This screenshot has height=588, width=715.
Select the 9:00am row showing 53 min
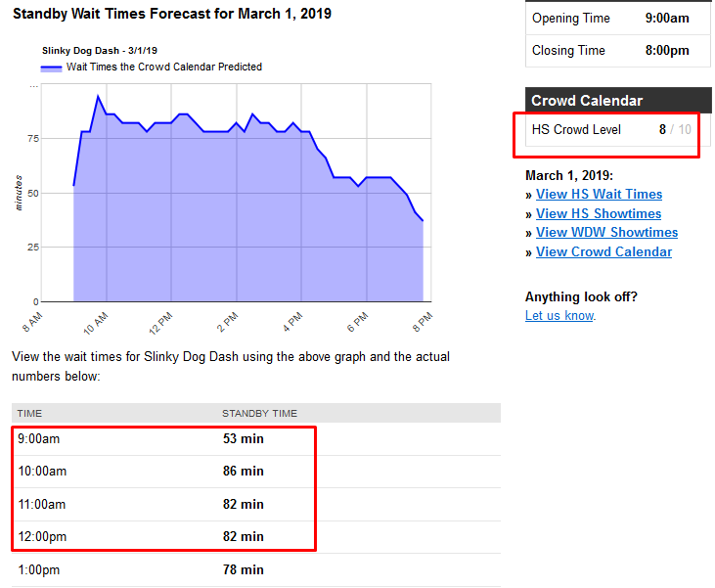(x=164, y=439)
